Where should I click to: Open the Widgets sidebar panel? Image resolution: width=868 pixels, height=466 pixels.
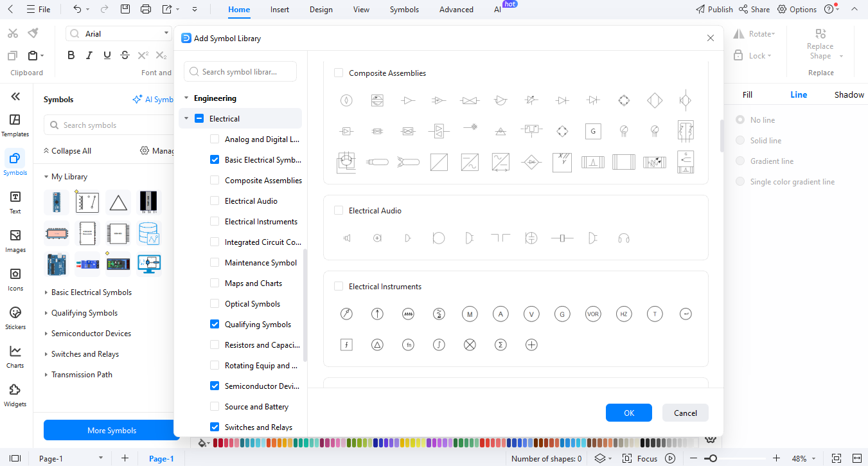point(15,395)
